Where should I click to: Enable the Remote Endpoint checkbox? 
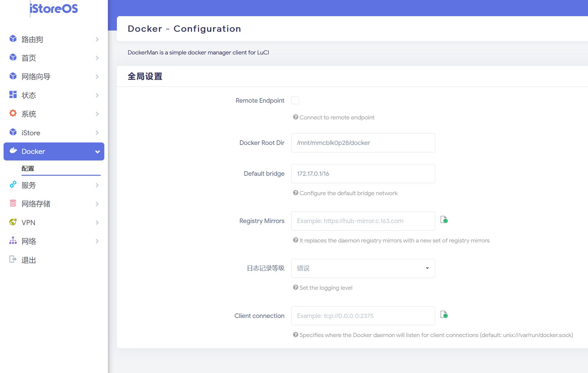(295, 100)
